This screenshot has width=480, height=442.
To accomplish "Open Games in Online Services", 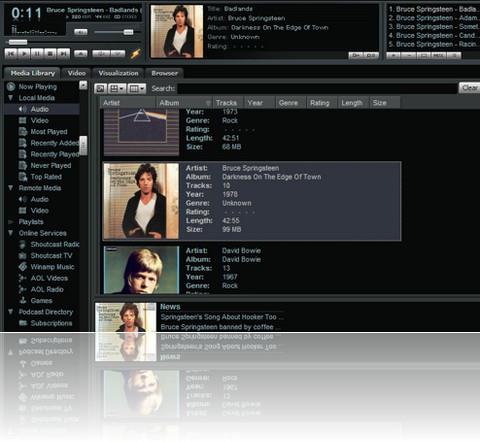I will pyautogui.click(x=41, y=301).
